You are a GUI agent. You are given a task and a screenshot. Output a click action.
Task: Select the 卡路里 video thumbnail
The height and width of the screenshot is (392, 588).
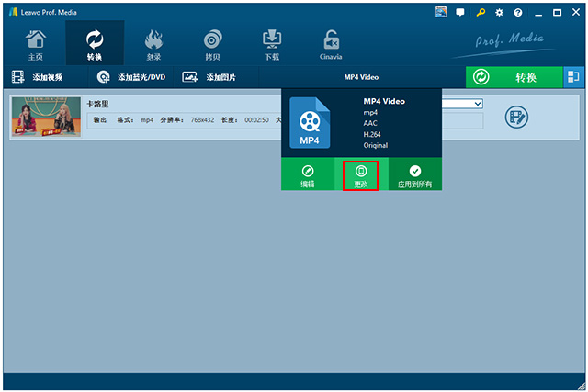(x=46, y=117)
